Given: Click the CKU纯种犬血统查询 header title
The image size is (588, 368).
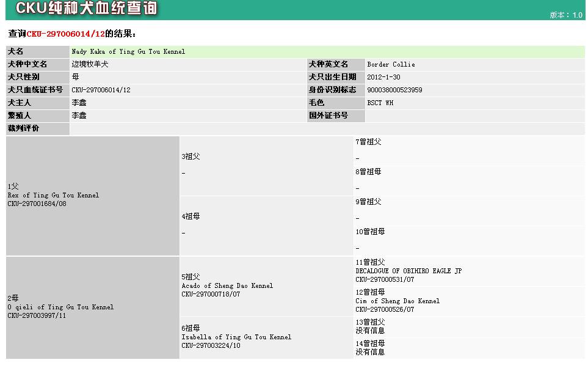Looking at the screenshot, I should coord(86,9).
